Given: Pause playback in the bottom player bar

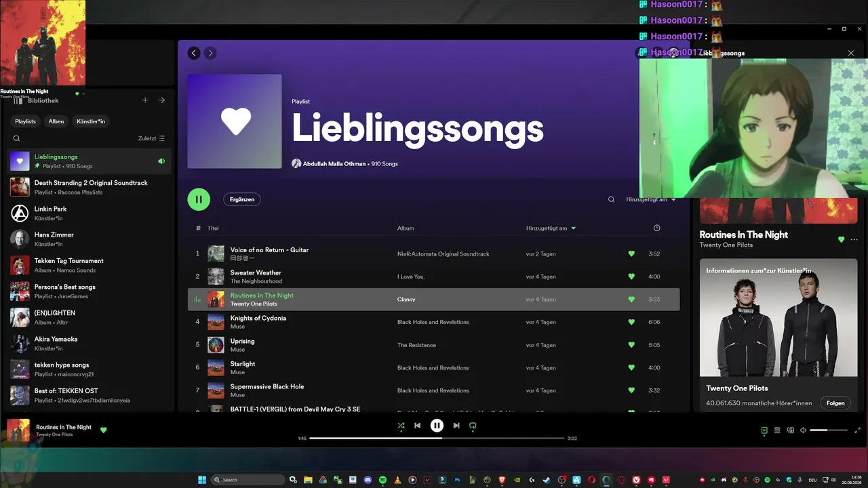Looking at the screenshot, I should (437, 426).
